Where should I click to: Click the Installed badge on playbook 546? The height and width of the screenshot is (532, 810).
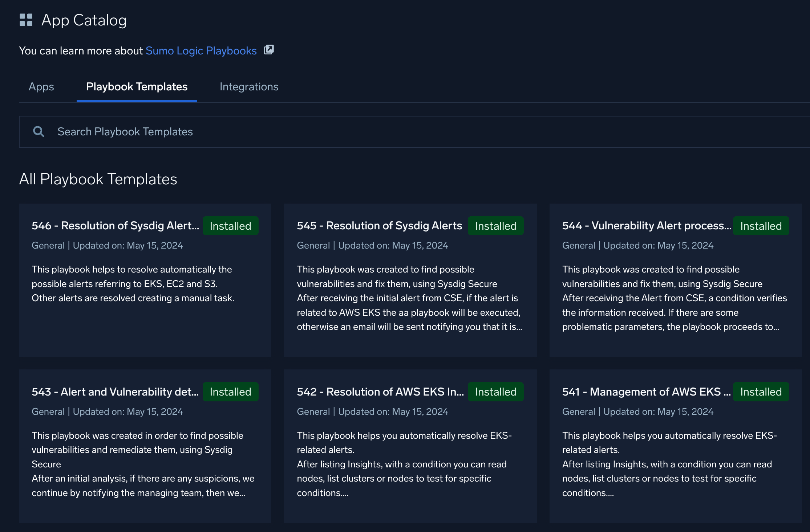pos(230,226)
